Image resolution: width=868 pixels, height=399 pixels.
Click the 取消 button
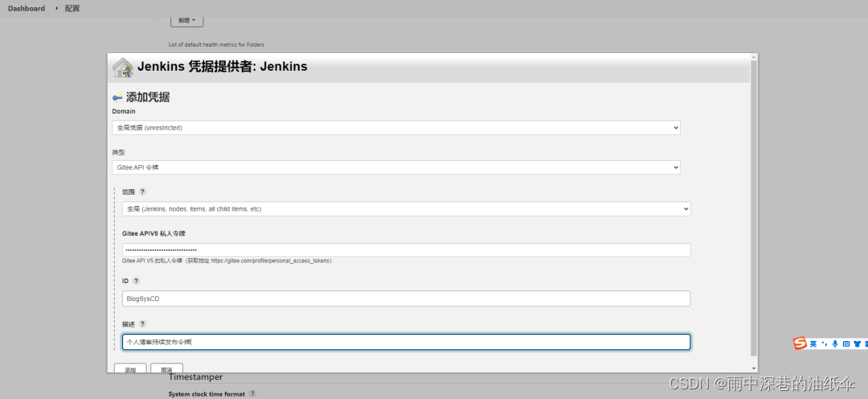pyautogui.click(x=166, y=369)
